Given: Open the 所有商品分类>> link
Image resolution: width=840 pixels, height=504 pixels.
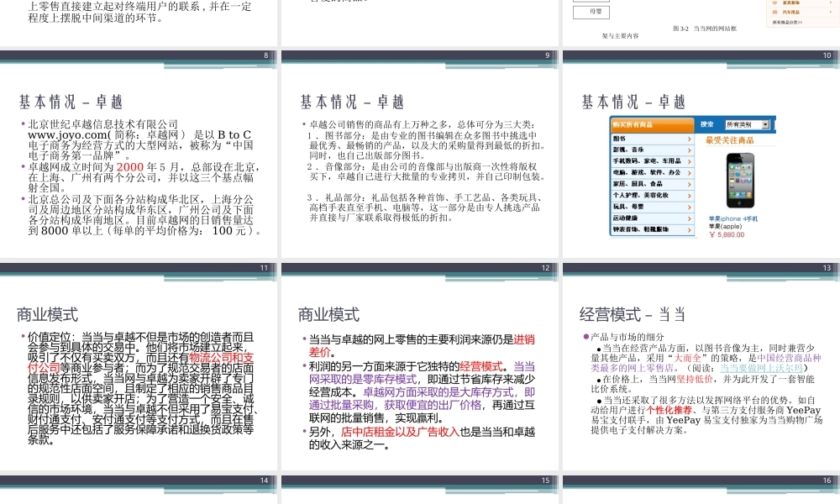Looking at the screenshot, I should 787,22.
